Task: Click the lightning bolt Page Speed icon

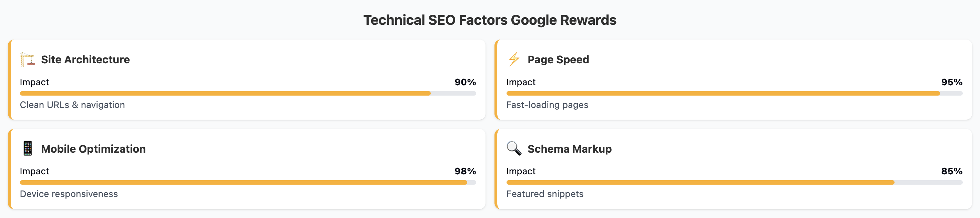Action: tap(513, 59)
